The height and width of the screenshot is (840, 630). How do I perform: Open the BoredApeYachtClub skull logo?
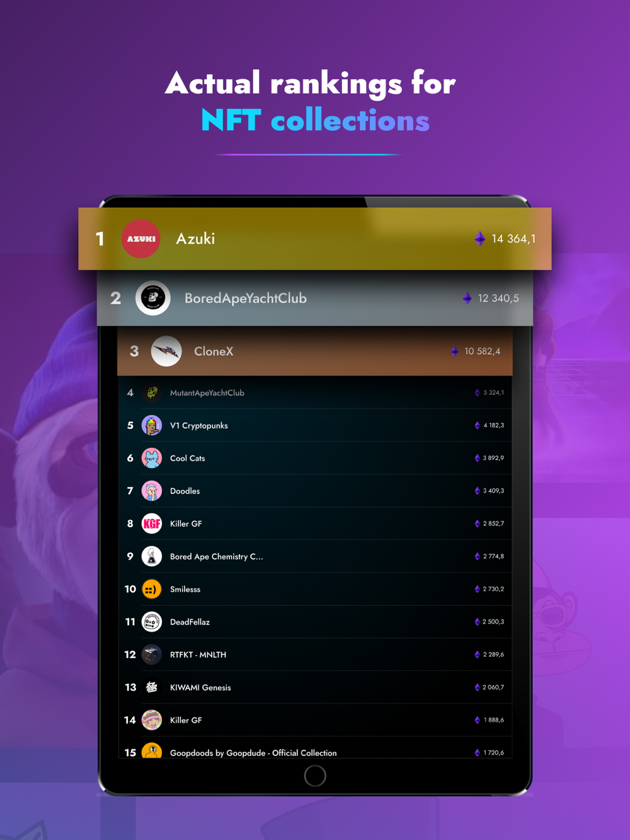point(153,298)
